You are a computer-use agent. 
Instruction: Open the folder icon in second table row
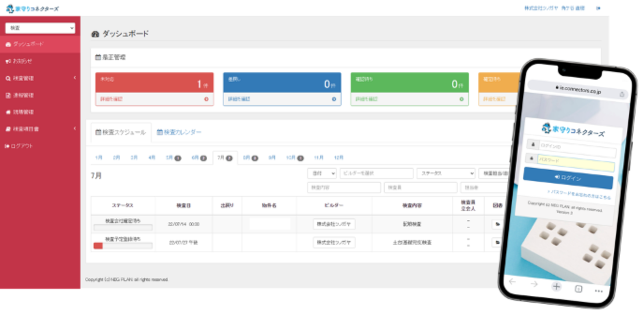pyautogui.click(x=497, y=243)
